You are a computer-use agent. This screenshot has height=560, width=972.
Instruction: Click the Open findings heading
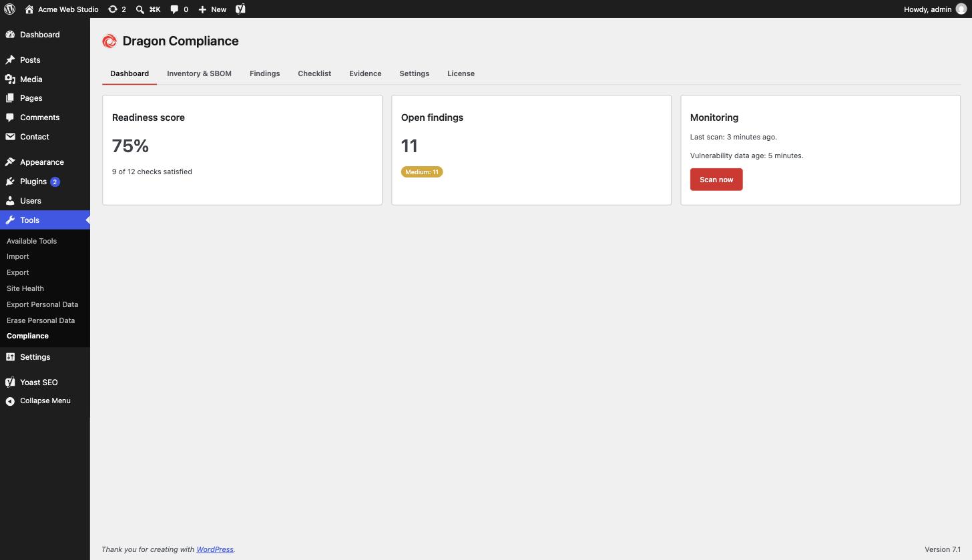click(432, 117)
